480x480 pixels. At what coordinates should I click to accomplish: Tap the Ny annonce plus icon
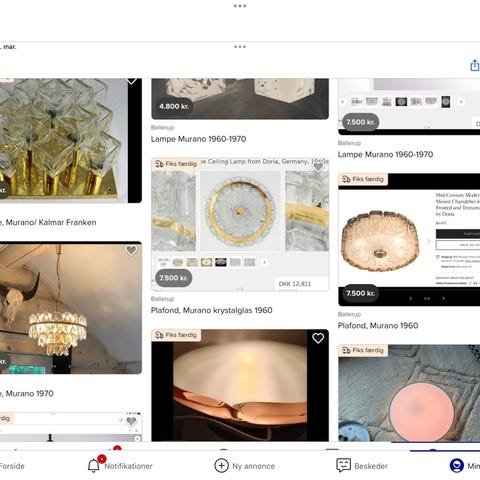(221, 465)
